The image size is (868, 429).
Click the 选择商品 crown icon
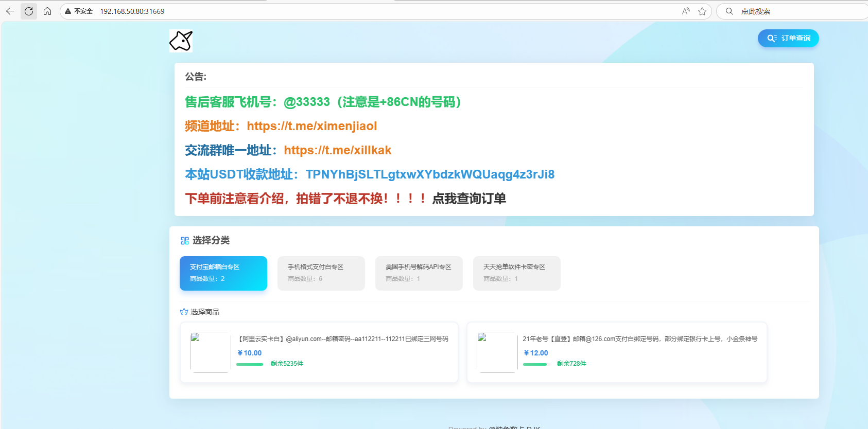coord(184,312)
